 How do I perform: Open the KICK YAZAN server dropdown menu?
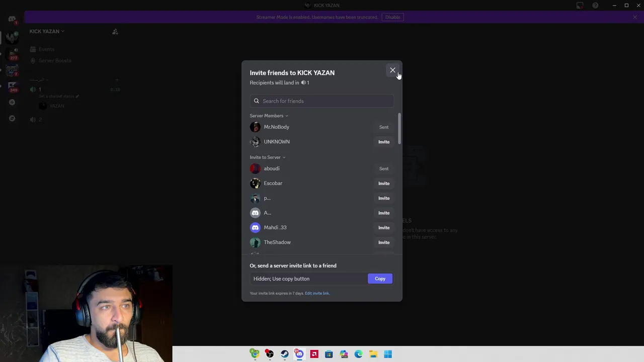(47, 31)
